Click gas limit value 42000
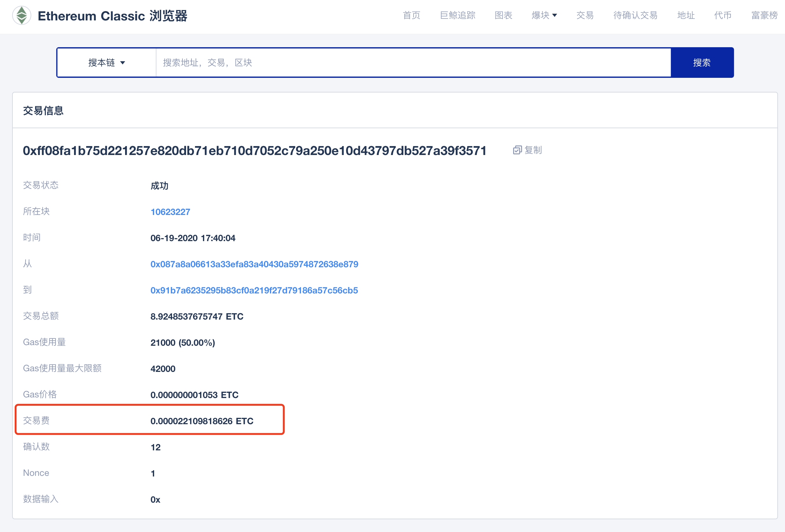The height and width of the screenshot is (532, 785). (163, 369)
